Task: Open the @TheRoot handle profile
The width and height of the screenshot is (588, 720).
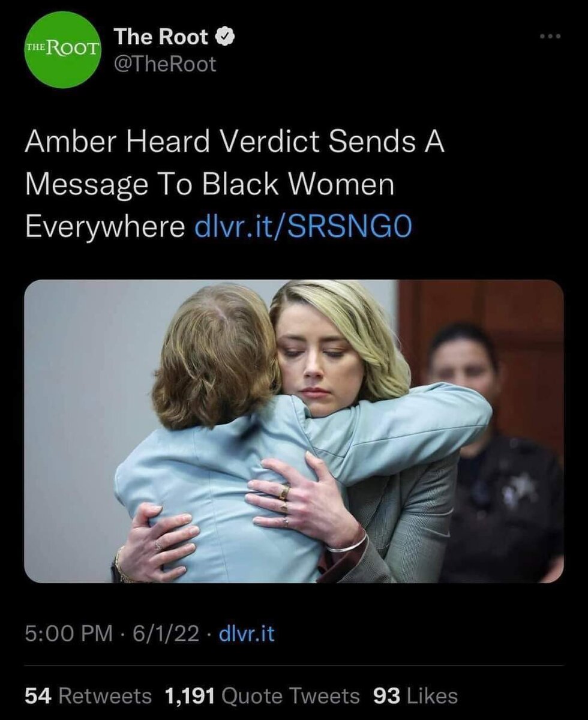Action: tap(165, 64)
